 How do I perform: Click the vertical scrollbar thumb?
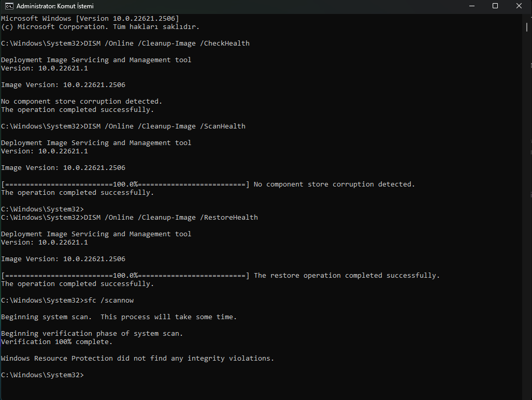click(527, 27)
